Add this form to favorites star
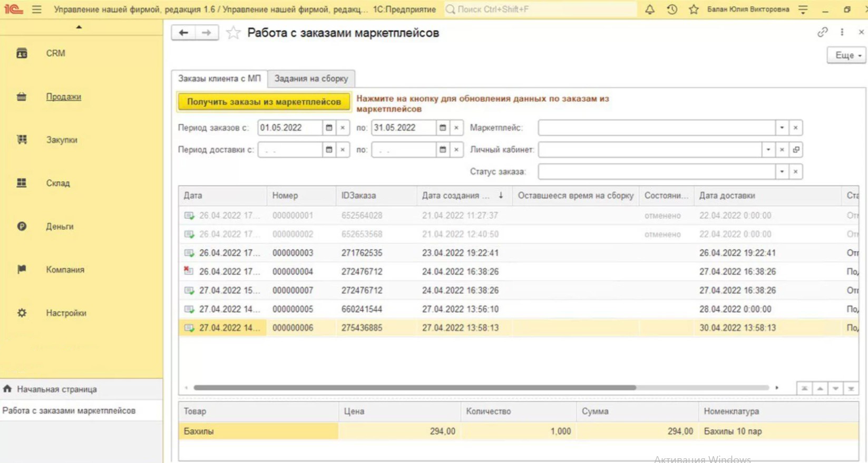This screenshot has height=463, width=868. point(233,33)
